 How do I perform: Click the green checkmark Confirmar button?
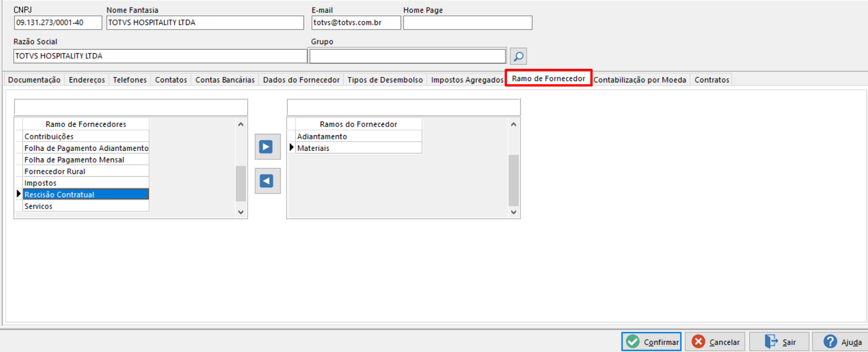(x=651, y=342)
